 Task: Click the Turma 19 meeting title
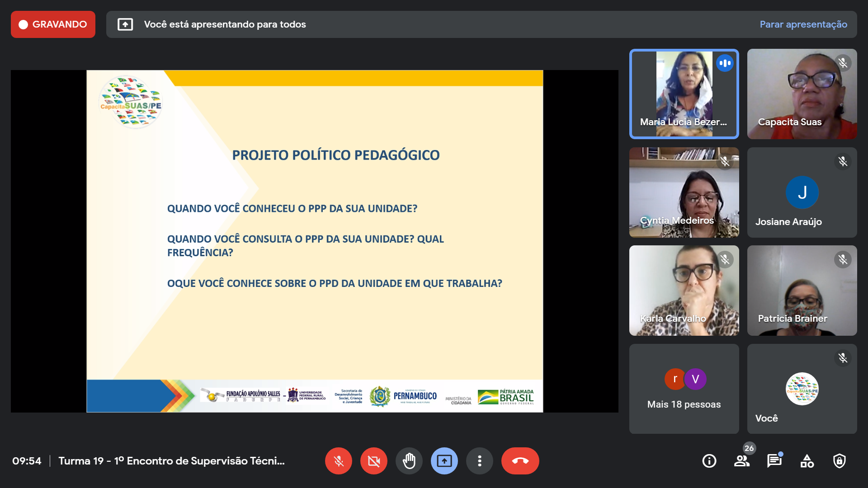(x=171, y=461)
